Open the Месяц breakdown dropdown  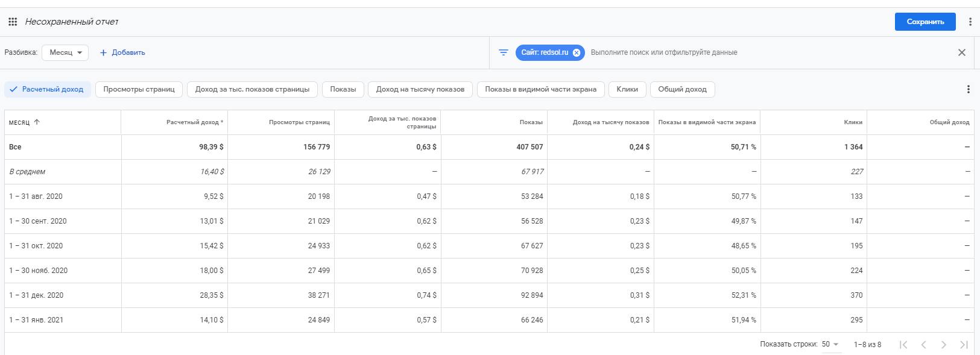65,52
